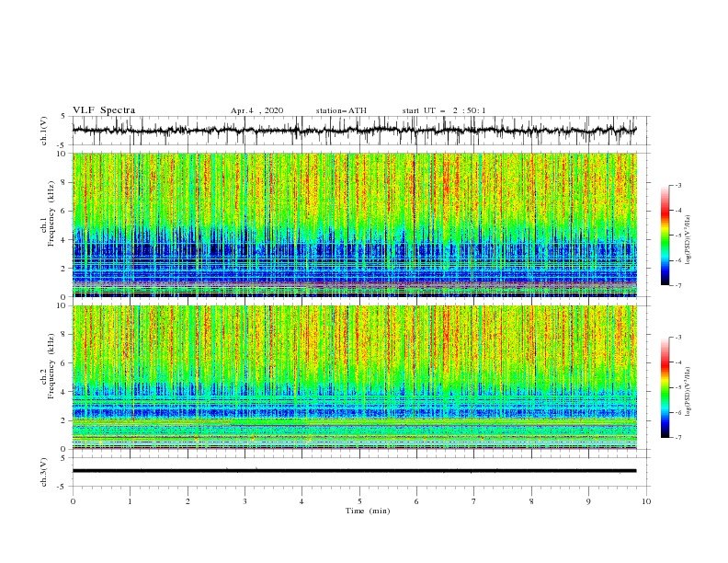Click the ch.2 spectrogram color bar

pyautogui.click(x=665, y=387)
